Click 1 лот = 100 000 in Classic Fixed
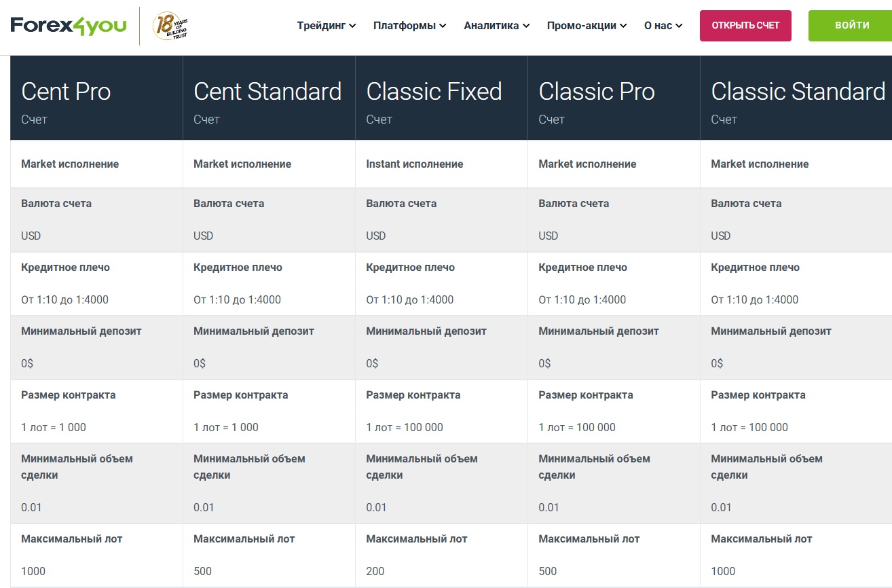 tap(405, 427)
